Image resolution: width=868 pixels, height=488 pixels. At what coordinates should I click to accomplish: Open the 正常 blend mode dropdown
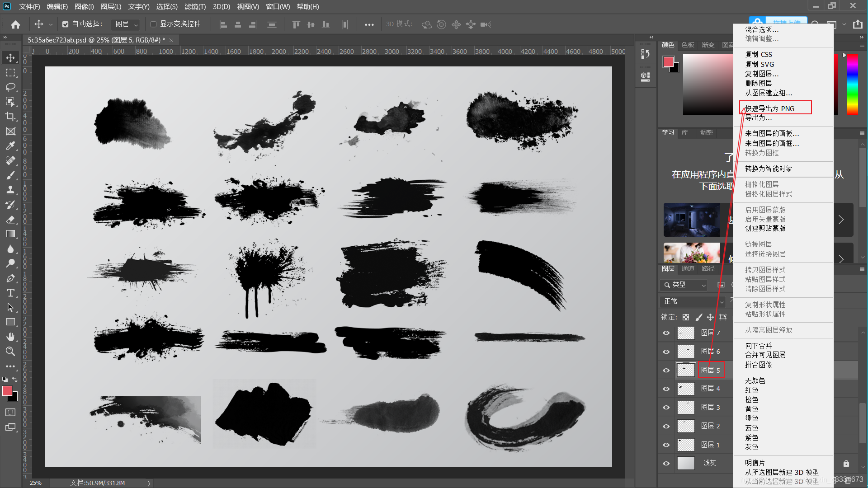693,301
